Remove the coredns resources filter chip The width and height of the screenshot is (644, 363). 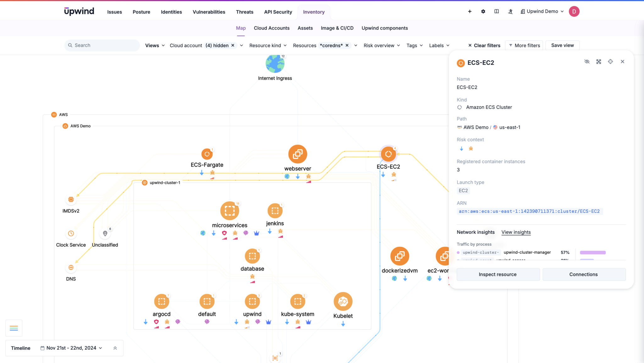(347, 45)
